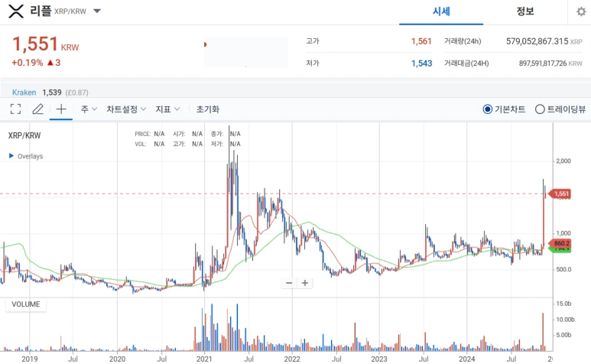Toggle fullscreen chart mode icon
This screenshot has height=364, width=591.
[15, 109]
